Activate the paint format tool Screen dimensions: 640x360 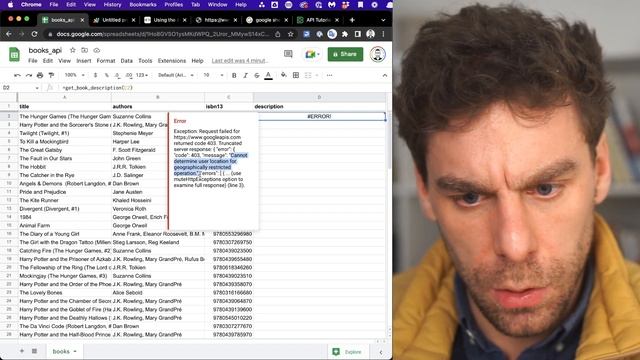click(51, 75)
